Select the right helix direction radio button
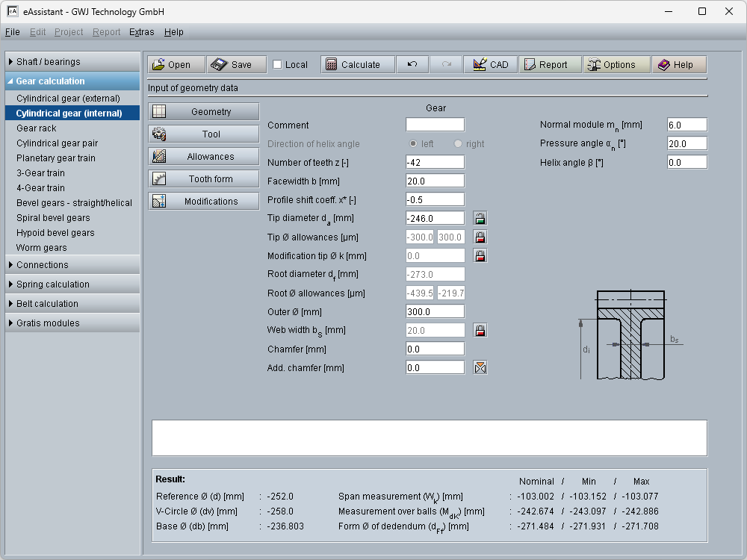 point(458,144)
